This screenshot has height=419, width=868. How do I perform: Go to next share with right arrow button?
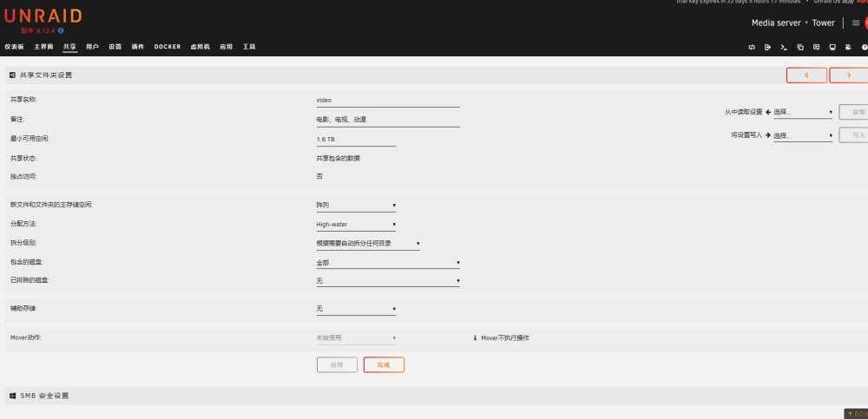849,75
